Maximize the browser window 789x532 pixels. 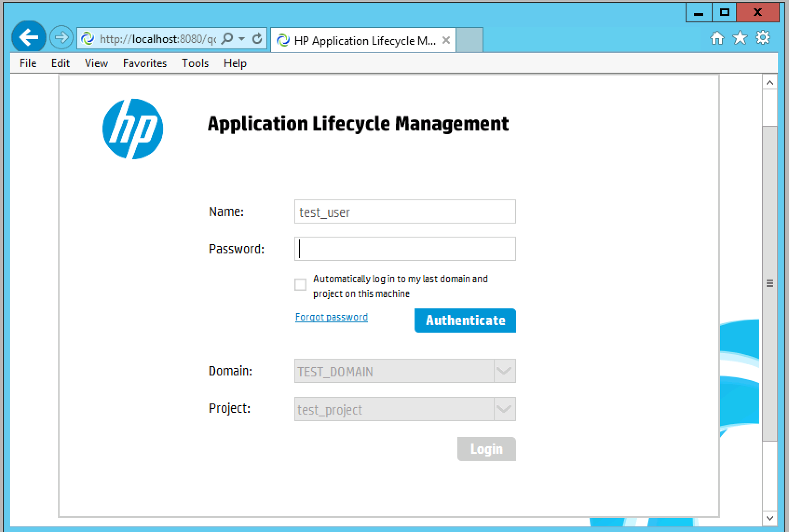click(724, 13)
